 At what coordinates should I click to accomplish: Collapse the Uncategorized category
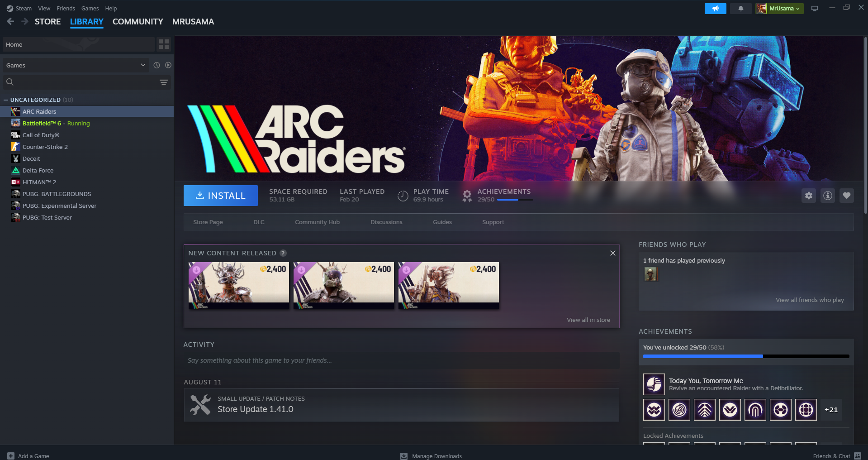[x=6, y=100]
